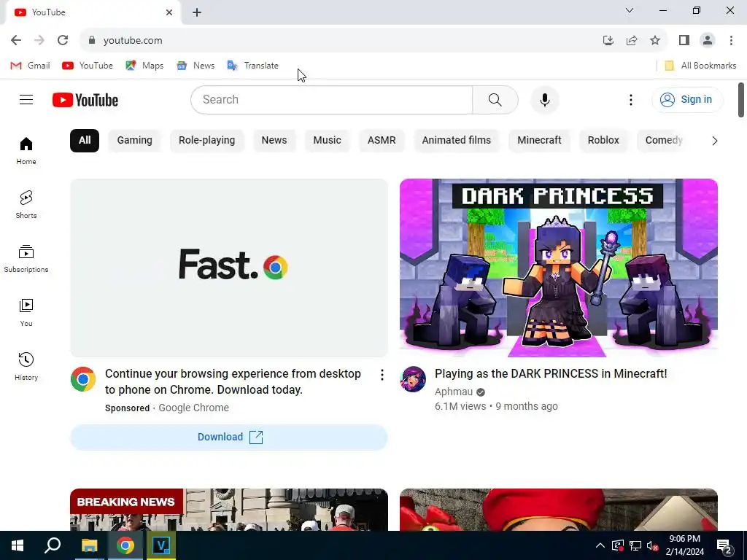Click the YouTube logo in the page header
Screen dimensions: 747x560
coord(85,100)
